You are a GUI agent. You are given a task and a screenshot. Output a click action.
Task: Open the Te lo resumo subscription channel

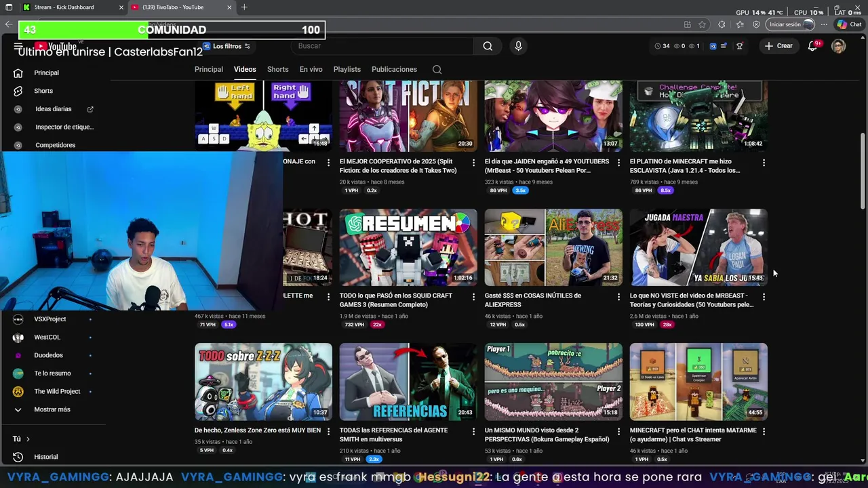(53, 373)
